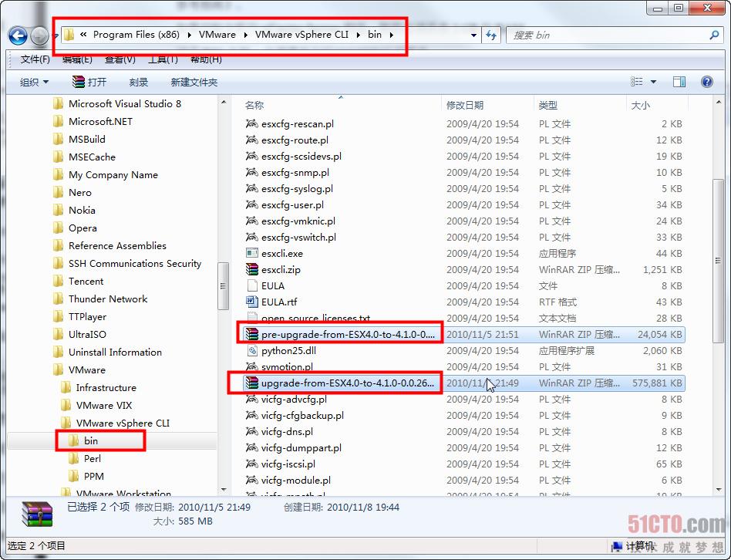Click the 新建文件夹 button
Screen dimensions: 731x560
(194, 82)
